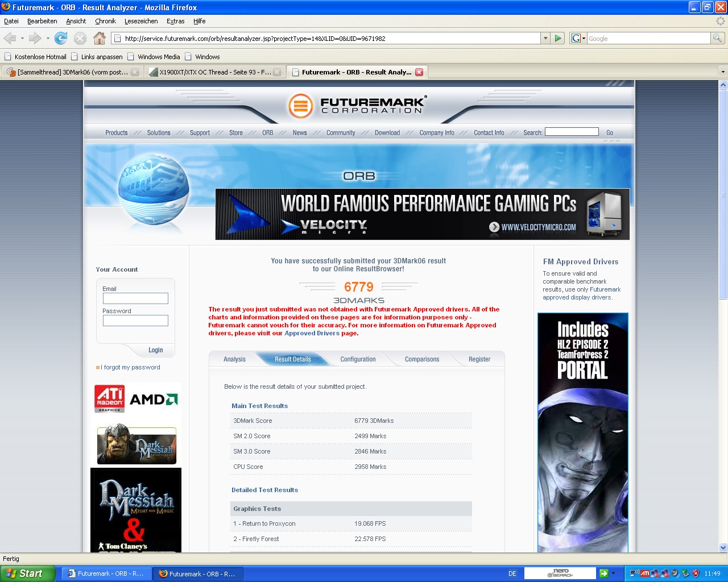728x582 pixels.
Task: Open the ORB navigation link
Action: [x=268, y=132]
